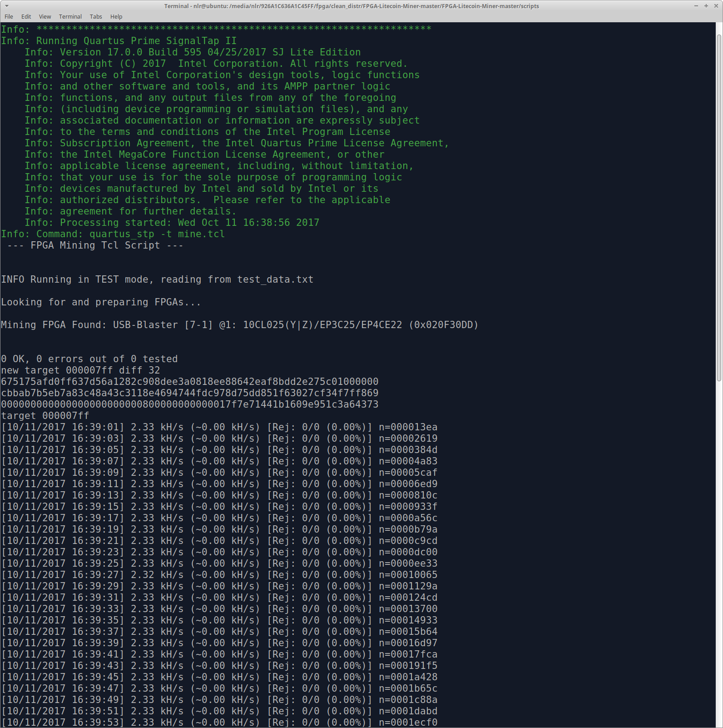Click log line with n=0000dc00
723x728 pixels.
[x=219, y=552]
